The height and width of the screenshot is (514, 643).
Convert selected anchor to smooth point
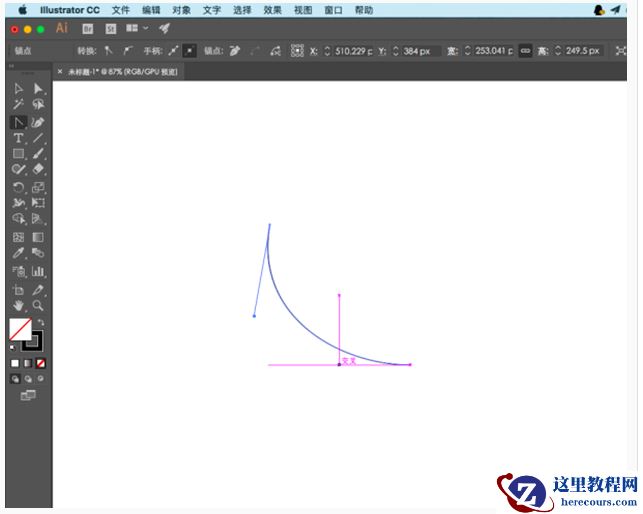tap(128, 50)
